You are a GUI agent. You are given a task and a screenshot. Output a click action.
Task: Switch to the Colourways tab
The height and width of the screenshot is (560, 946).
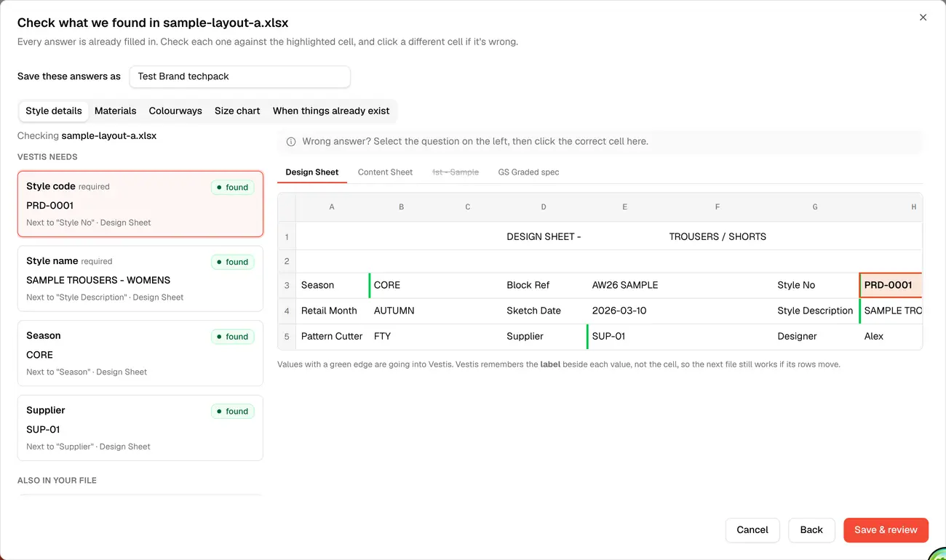click(175, 111)
